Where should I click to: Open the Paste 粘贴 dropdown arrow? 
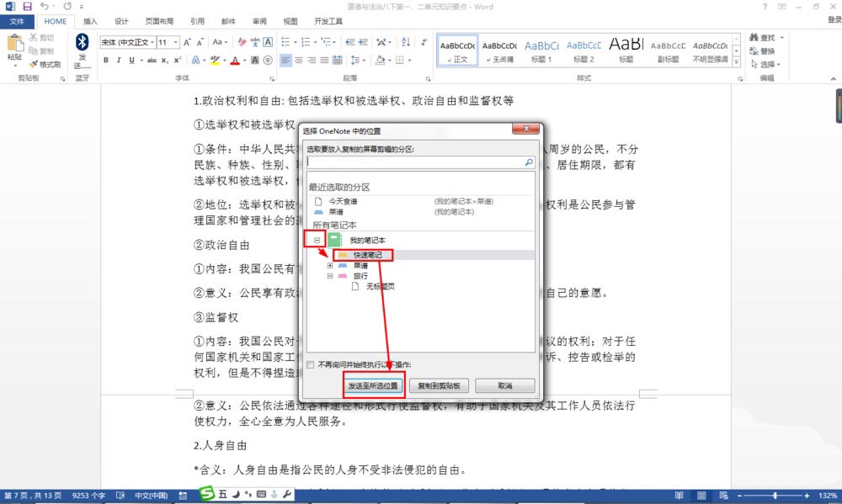click(x=15, y=66)
